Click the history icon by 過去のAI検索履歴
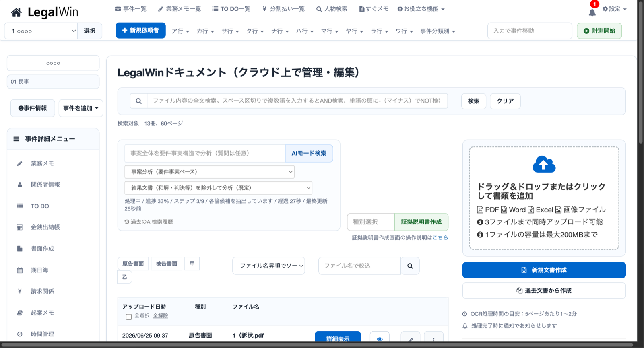Viewport: 644px width, 348px height. 127,222
